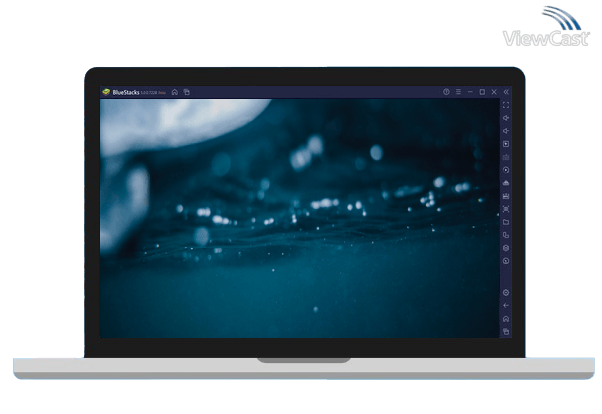Click the volume up icon in the sidebar
Screen dimensions: 602x414
click(x=506, y=118)
